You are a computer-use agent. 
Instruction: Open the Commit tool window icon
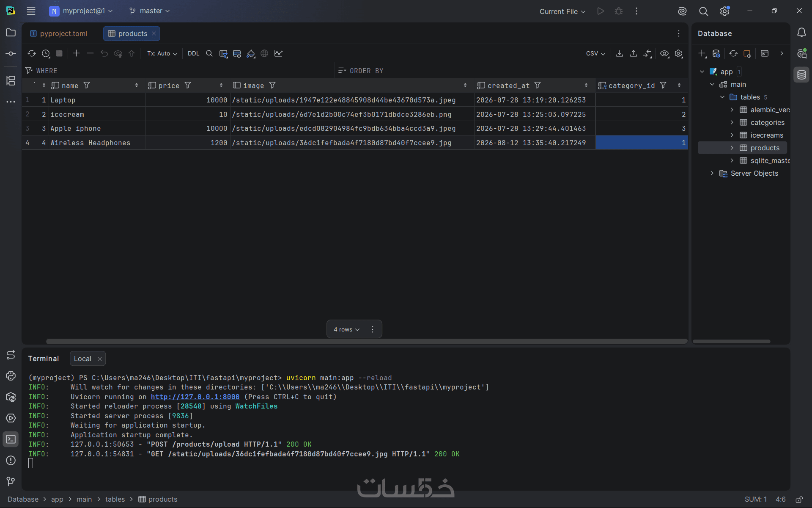[11, 54]
